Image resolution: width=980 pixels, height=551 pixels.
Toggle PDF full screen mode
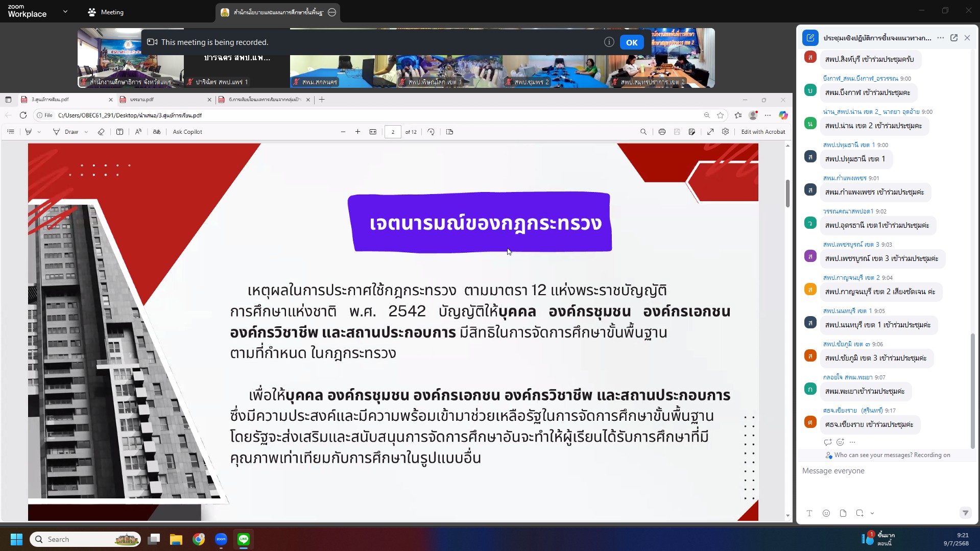[x=710, y=132]
